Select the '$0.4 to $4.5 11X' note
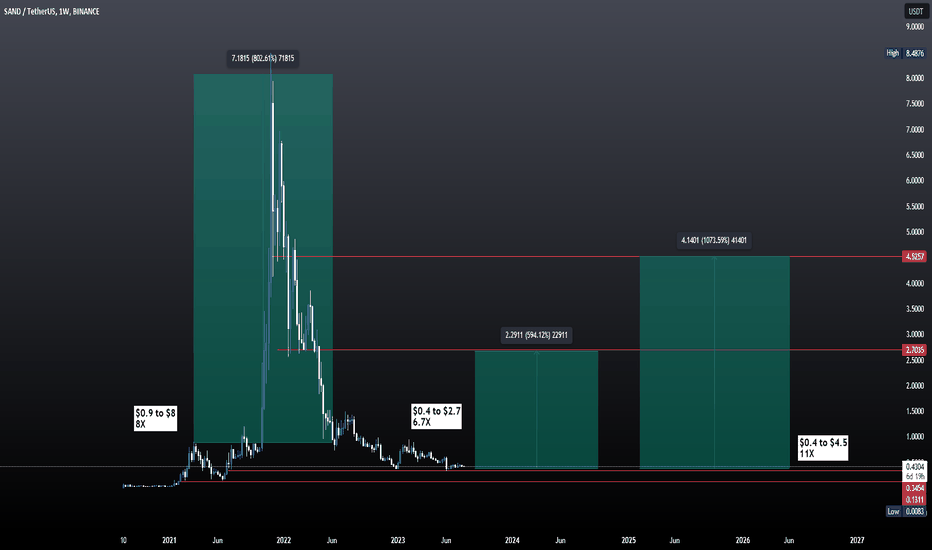 pos(823,448)
